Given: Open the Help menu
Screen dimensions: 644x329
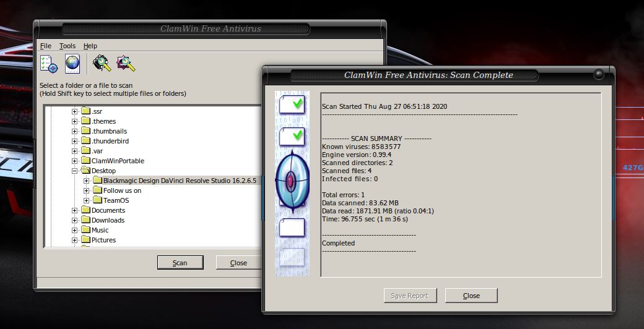Looking at the screenshot, I should (90, 46).
